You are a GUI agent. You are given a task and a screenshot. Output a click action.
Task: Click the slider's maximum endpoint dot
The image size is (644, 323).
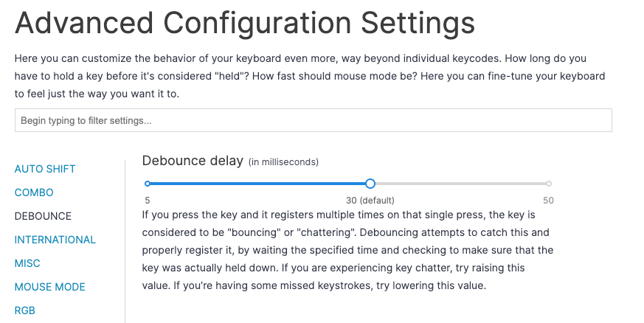tap(549, 184)
